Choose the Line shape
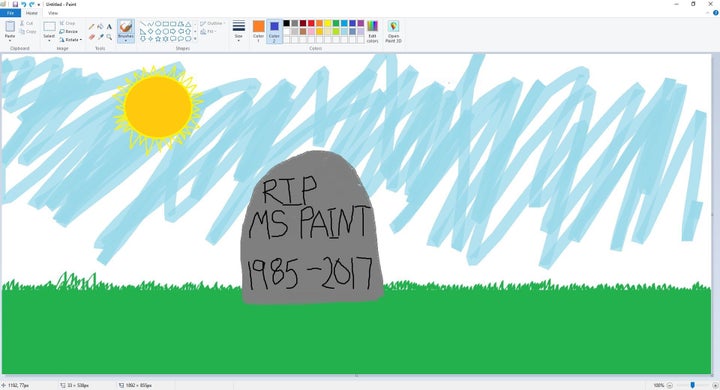Screen dimensions: 720x390 coord(143,23)
